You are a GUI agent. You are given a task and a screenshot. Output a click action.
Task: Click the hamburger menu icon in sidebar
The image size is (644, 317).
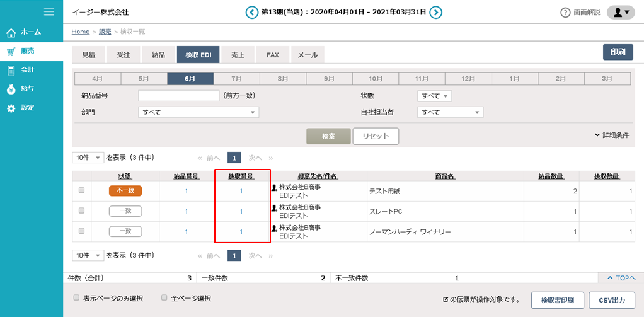pyautogui.click(x=49, y=11)
